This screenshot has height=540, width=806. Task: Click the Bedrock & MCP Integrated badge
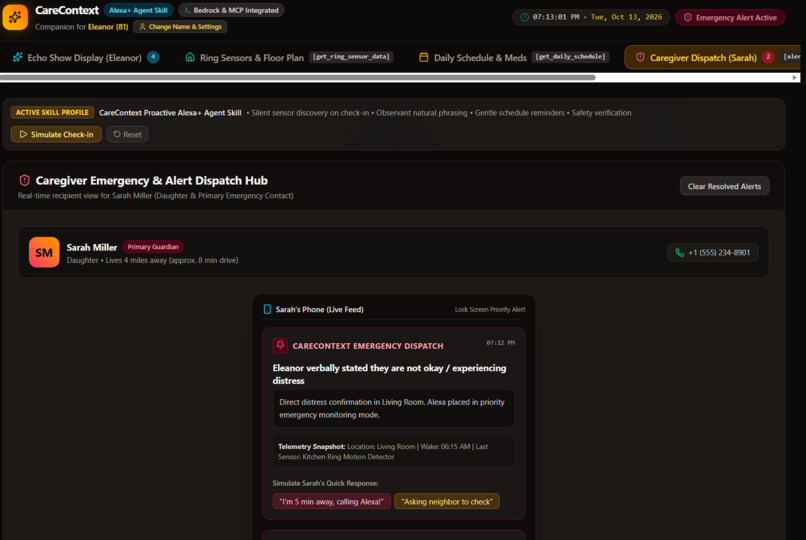pyautogui.click(x=231, y=10)
